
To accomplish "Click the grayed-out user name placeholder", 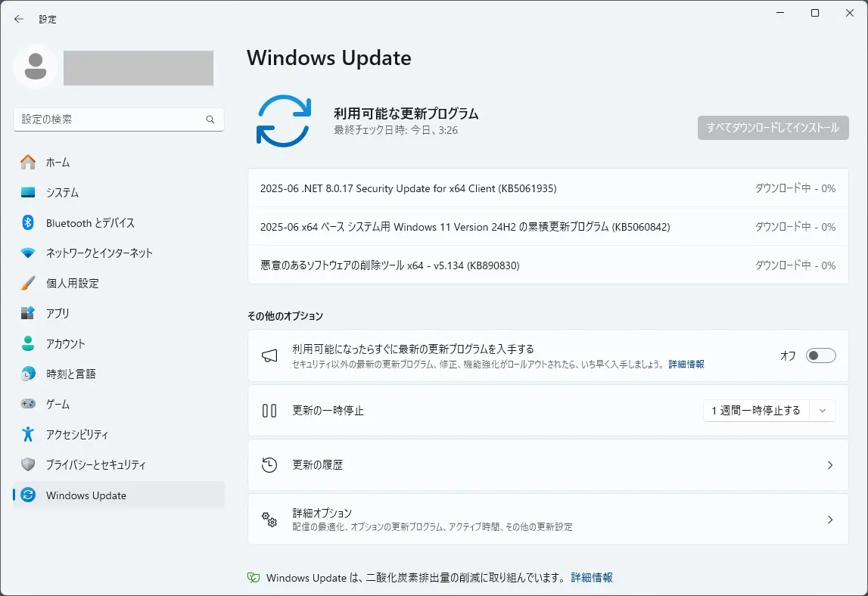I will [138, 68].
